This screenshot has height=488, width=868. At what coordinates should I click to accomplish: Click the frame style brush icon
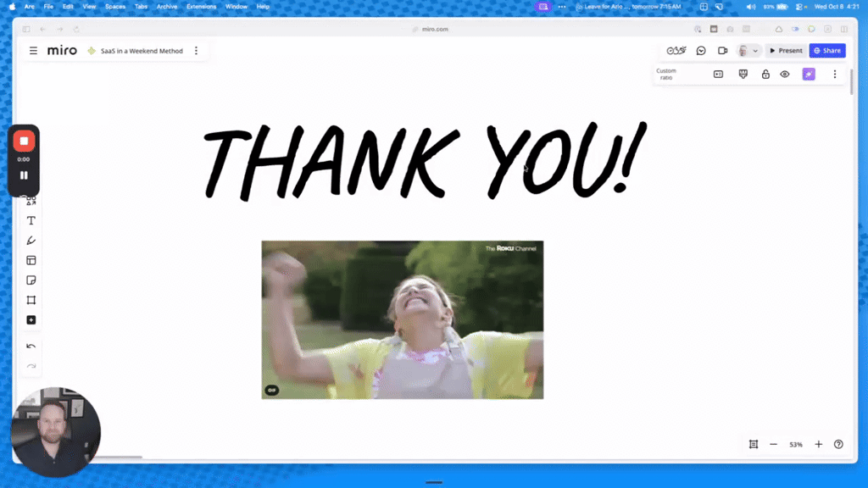(743, 75)
